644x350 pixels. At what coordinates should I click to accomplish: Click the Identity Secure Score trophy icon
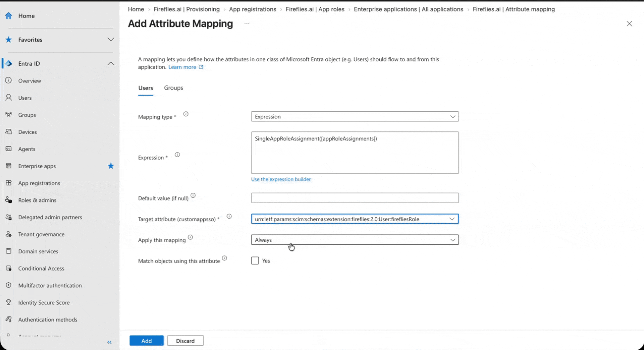[8, 302]
